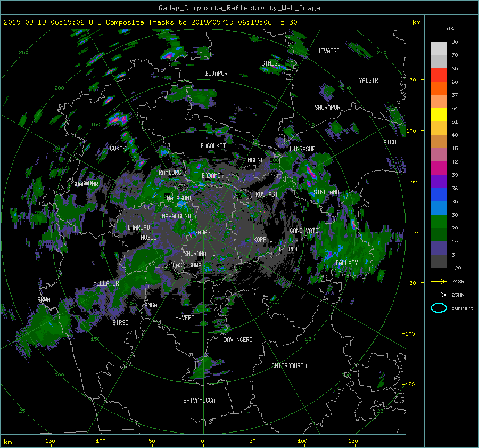Pick the light blue 30–35 dBZ swatch
Image resolution: width=479 pixels, height=448 pixels.
[439, 208]
